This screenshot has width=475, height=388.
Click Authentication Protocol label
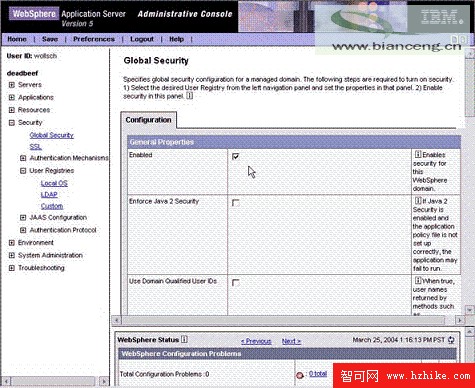click(x=63, y=230)
